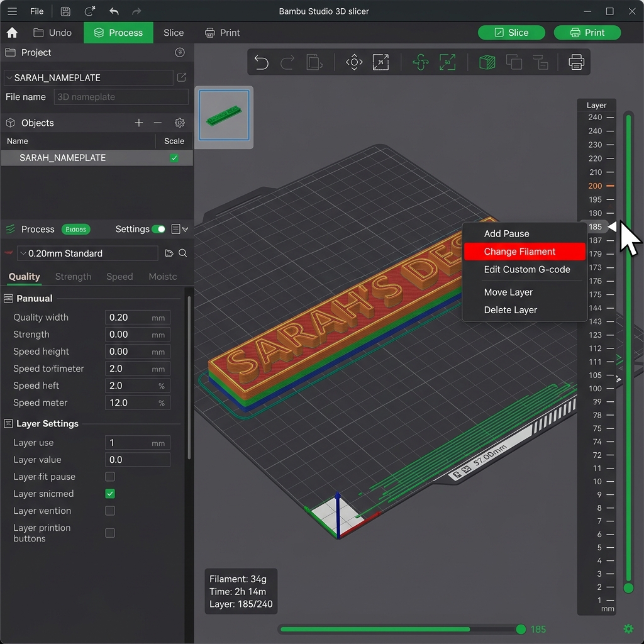Screen dimensions: 644x644
Task: Click the settings panel vertical scrollbar
Action: [x=189, y=378]
